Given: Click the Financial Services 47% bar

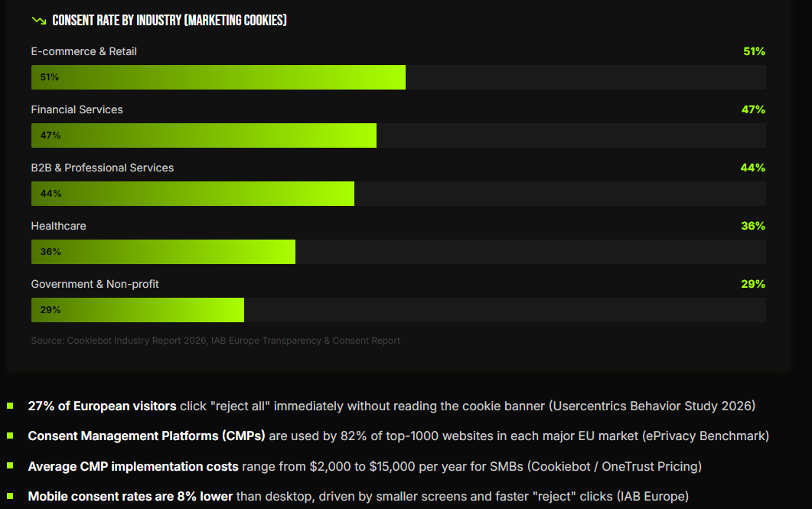Looking at the screenshot, I should pos(398,135).
